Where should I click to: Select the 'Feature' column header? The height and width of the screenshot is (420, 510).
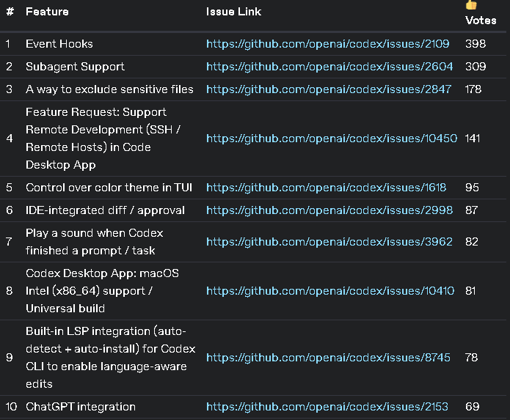coord(47,12)
